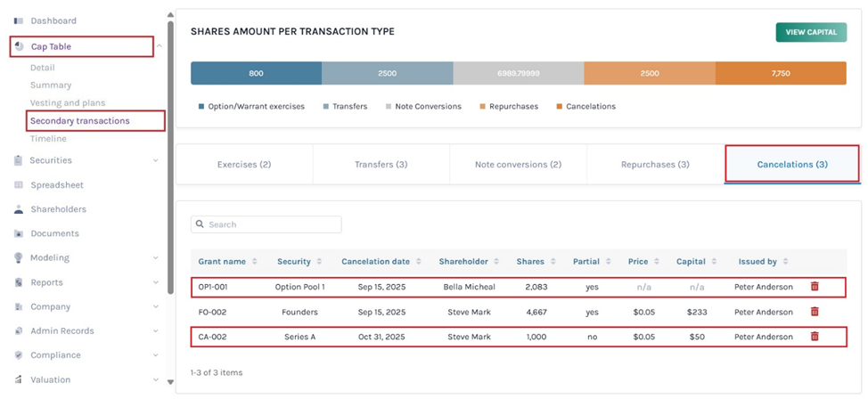
Task: Sort table by Grant name column
Action: pos(255,262)
